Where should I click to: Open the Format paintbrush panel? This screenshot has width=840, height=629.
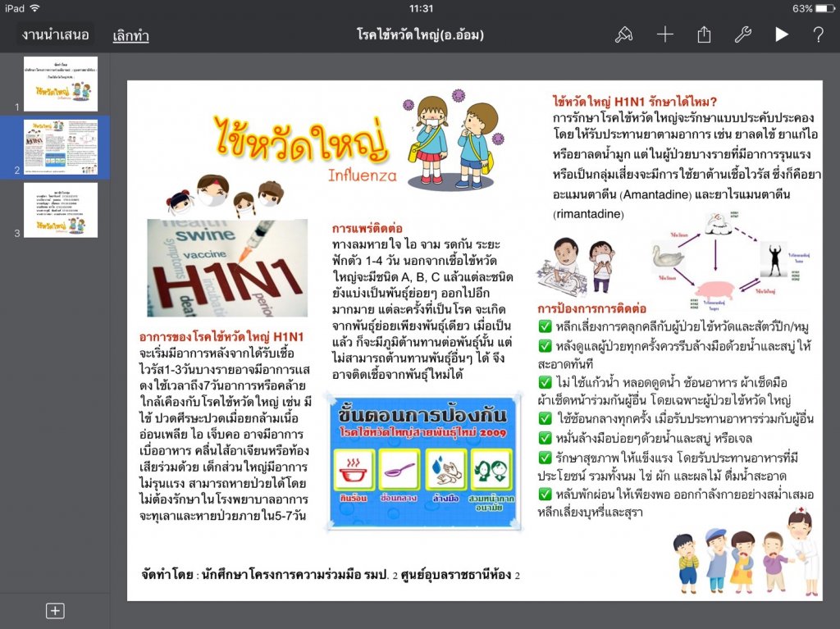pyautogui.click(x=623, y=34)
